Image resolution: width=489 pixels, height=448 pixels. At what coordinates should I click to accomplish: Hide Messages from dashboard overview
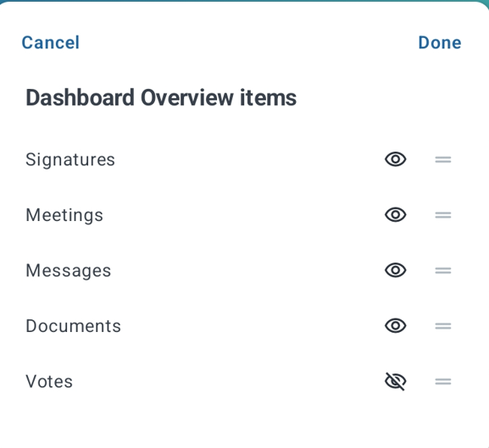point(395,270)
